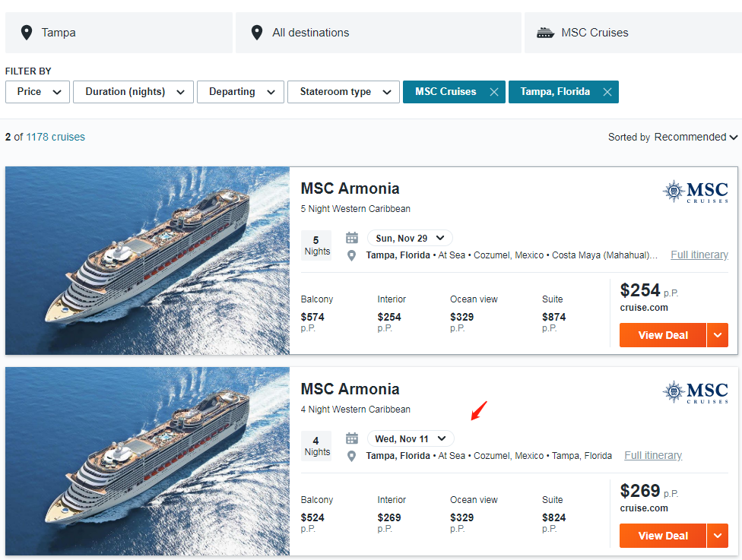The image size is (742, 560).
Task: Select the $824 Suite price
Action: (x=553, y=517)
